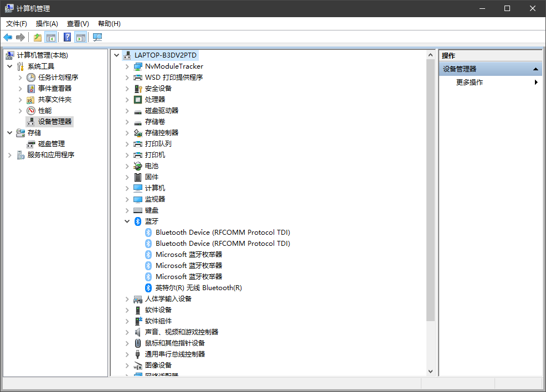Click the blue Help question mark icon

67,37
